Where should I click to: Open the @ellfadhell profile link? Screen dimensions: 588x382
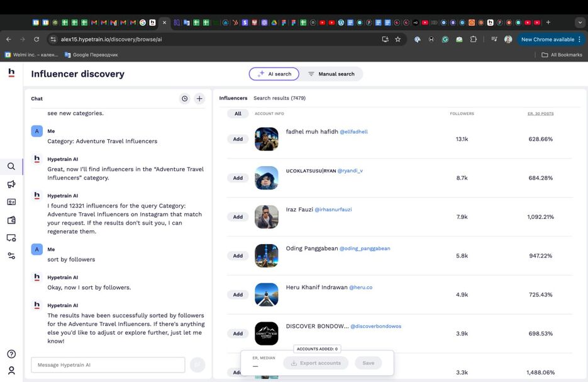click(353, 132)
